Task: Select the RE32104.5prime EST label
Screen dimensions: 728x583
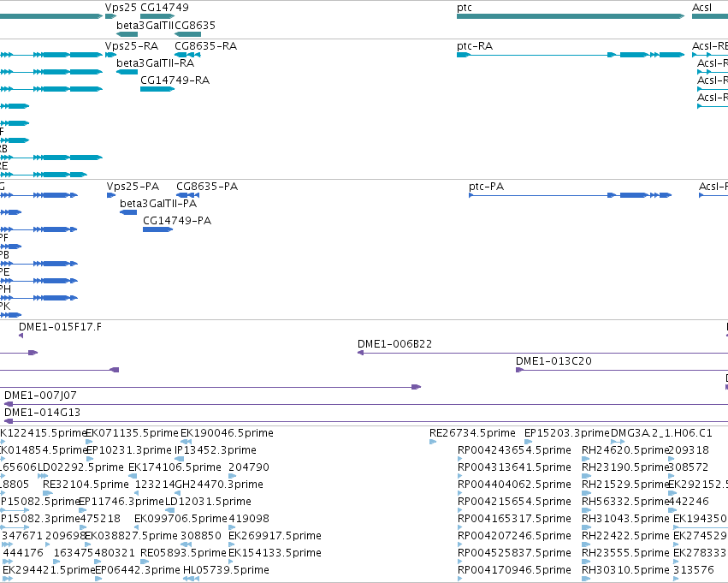Action: coord(86,485)
